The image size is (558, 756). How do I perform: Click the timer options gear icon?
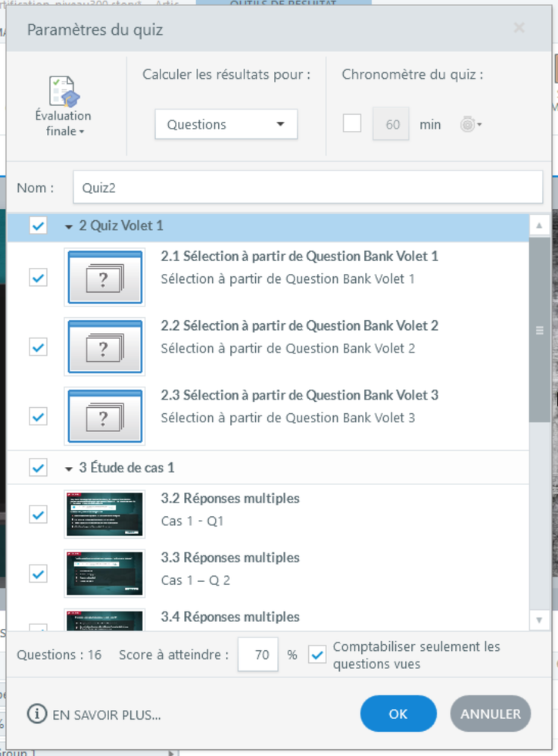click(467, 124)
